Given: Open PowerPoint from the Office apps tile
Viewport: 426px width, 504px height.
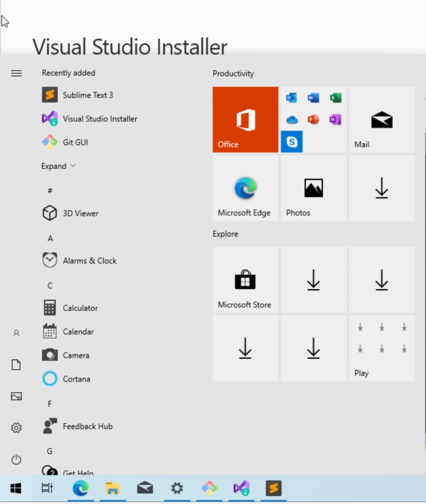Looking at the screenshot, I should [x=313, y=119].
